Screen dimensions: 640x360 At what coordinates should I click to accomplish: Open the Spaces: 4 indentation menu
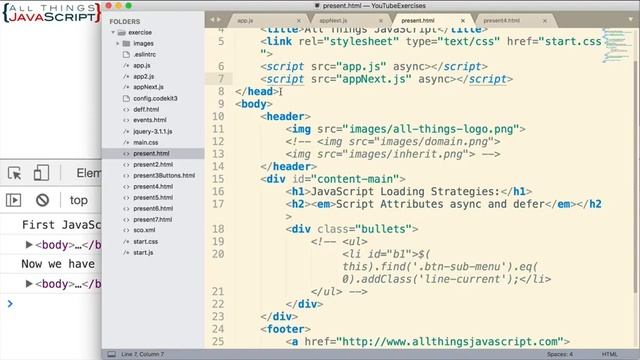click(560, 354)
